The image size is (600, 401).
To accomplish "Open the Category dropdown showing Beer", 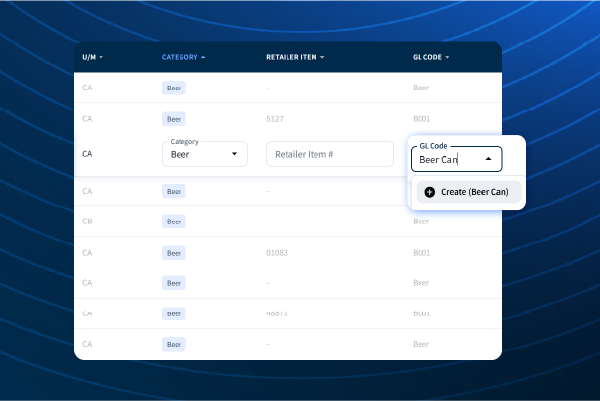I will [x=204, y=154].
